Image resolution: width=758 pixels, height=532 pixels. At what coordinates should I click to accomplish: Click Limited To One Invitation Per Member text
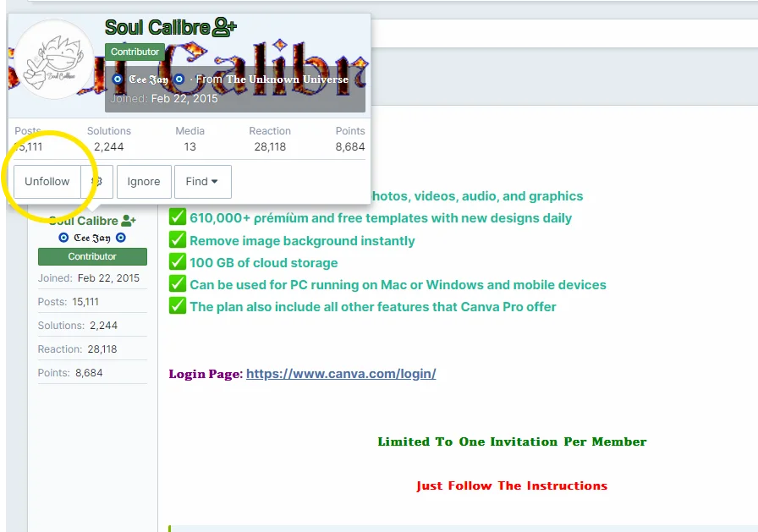(x=512, y=442)
